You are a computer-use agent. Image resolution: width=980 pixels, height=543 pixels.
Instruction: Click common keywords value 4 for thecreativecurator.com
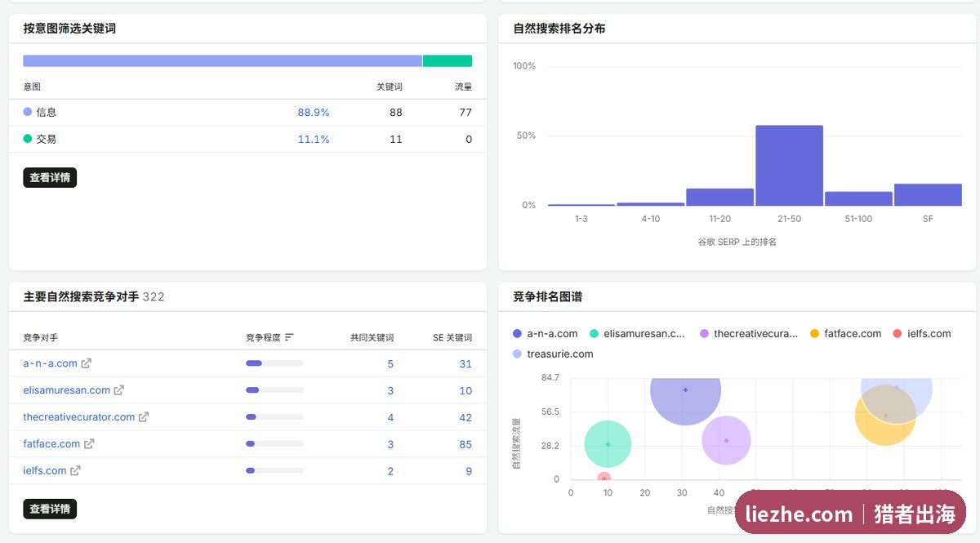pyautogui.click(x=390, y=418)
